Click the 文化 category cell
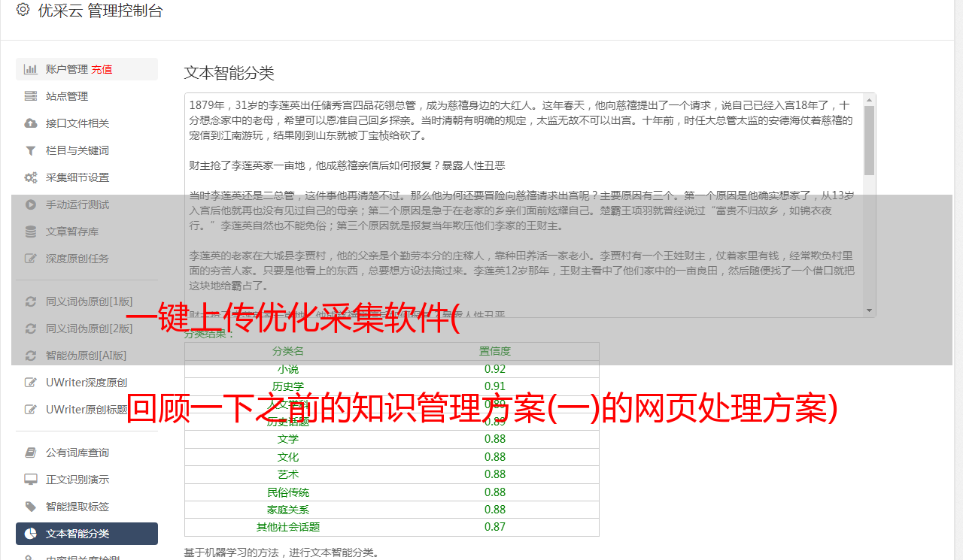 coord(288,457)
